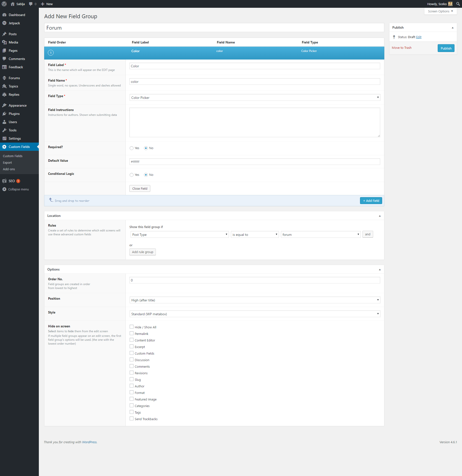Image resolution: width=462 pixels, height=476 pixels.
Task: Expand the Screen Options panel
Action: pyautogui.click(x=440, y=11)
